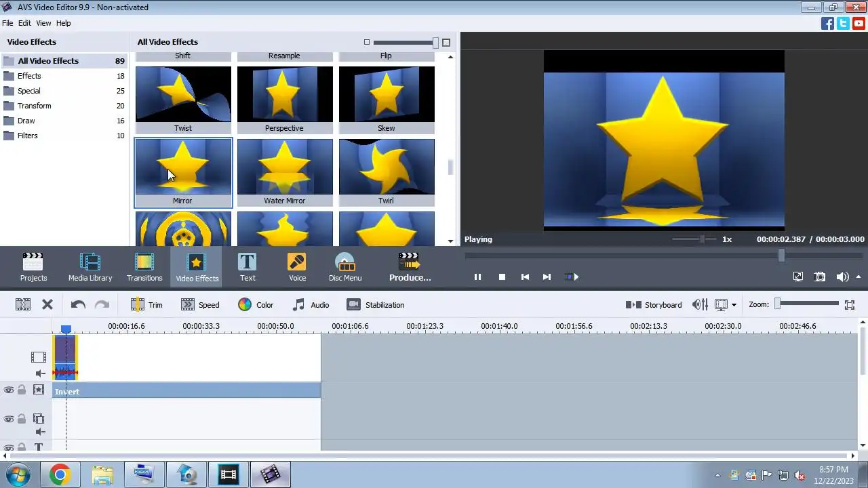Select the Special effects folder
This screenshot has height=488, width=868.
(64, 91)
